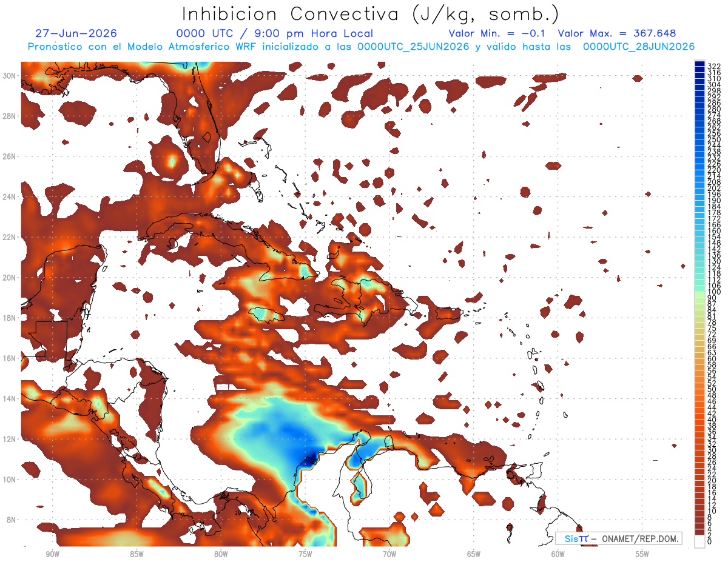Click the colorbar label "100"

[713, 292]
